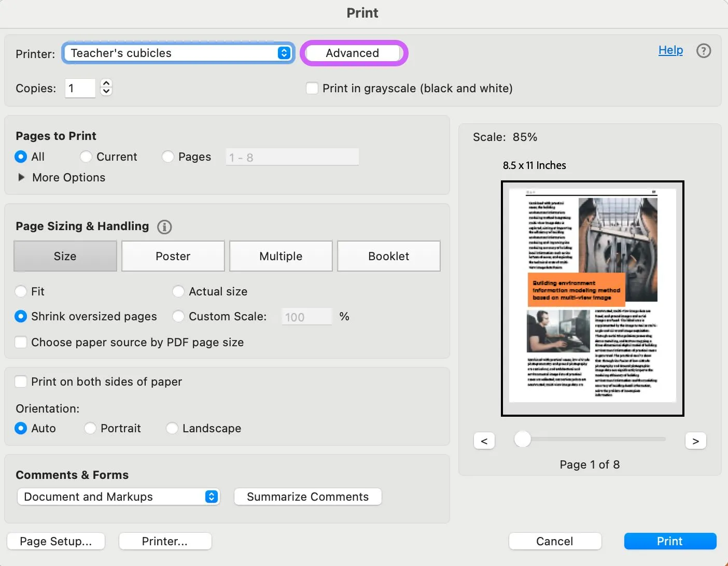Increase copies using the stepper up arrow
This screenshot has height=566, width=728.
[x=106, y=84]
